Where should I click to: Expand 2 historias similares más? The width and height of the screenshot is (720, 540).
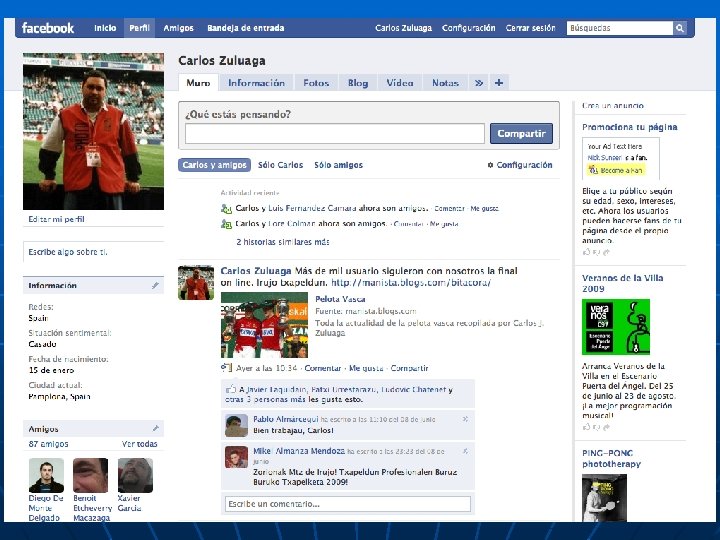click(x=283, y=242)
